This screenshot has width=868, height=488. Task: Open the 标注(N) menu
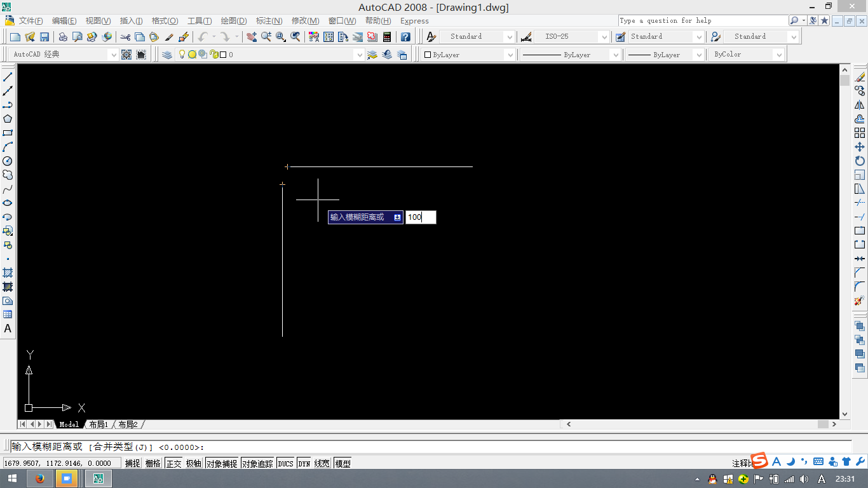[269, 21]
